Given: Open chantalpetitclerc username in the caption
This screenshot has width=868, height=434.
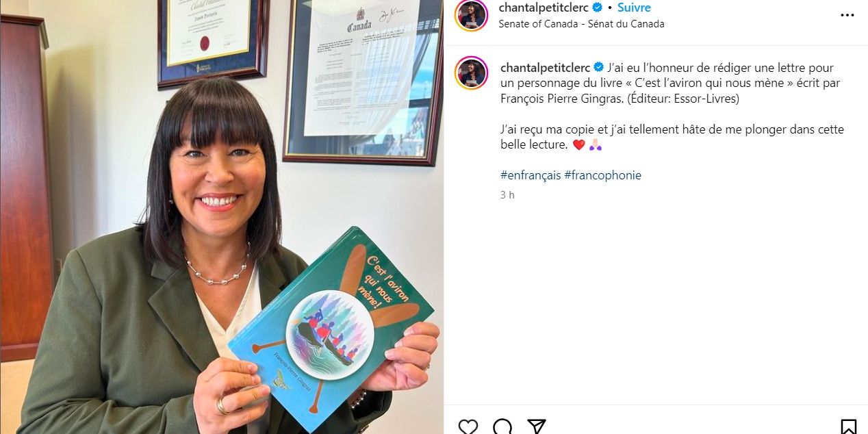Looking at the screenshot, I should click(546, 67).
